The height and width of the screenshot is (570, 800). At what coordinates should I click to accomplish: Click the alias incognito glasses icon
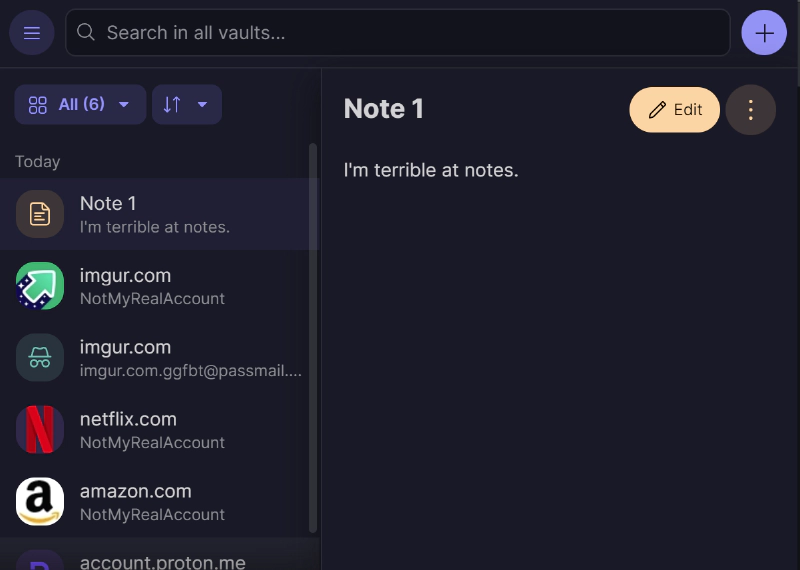[x=40, y=358]
